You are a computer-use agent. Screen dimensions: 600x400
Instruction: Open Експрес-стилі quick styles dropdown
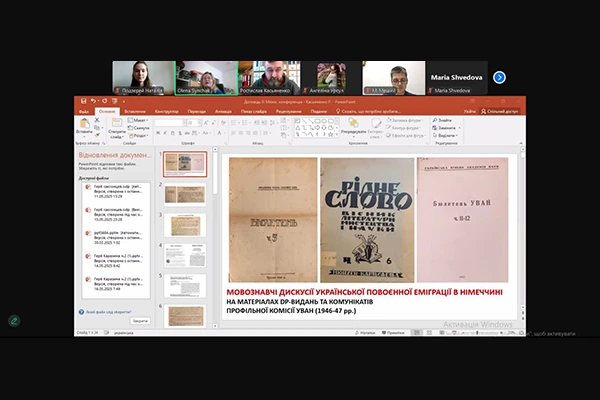click(x=376, y=128)
